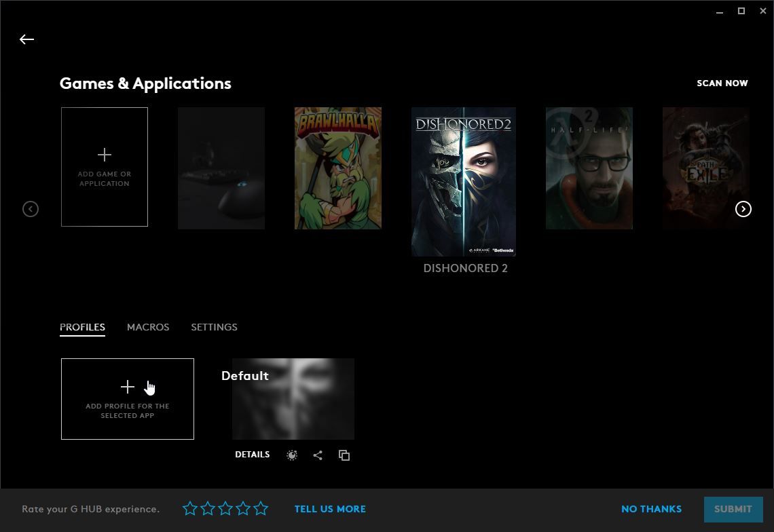Rate G HUB four stars

(x=243, y=508)
